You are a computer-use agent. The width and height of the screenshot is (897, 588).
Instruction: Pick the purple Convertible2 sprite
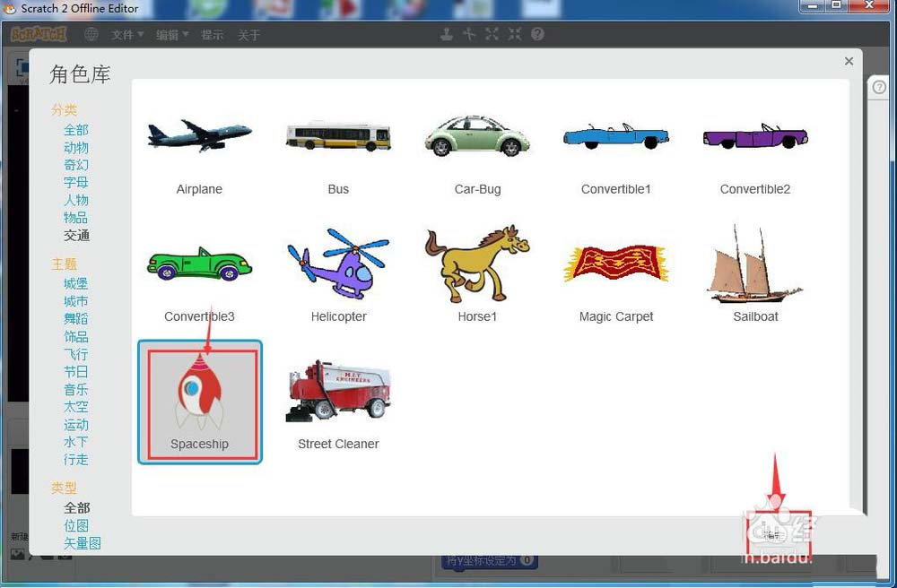[755, 137]
